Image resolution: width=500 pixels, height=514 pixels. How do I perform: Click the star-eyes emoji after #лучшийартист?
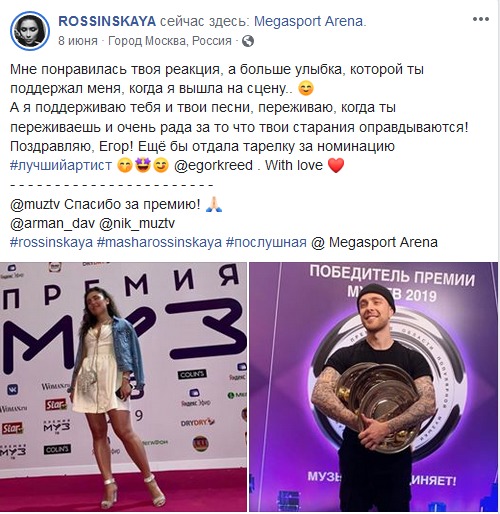tap(143, 165)
